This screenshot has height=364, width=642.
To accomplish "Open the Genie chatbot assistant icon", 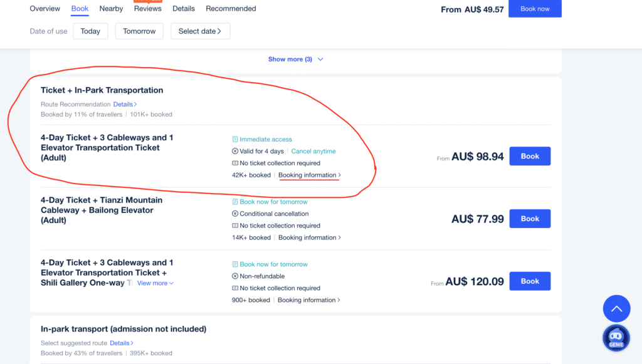I will coord(616,338).
